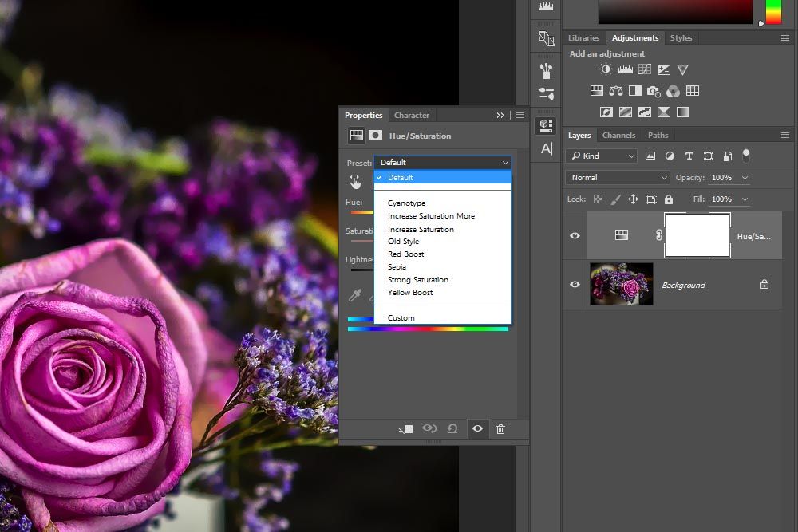Select the on-image targeted adjustment hand tool
Screen dimensions: 798x532
[355, 182]
